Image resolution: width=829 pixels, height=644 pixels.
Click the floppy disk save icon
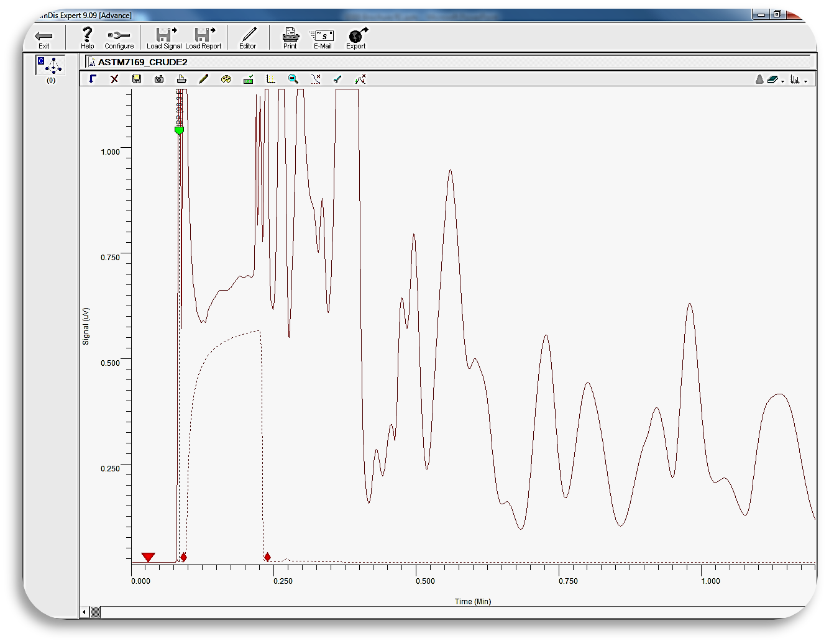[x=137, y=79]
